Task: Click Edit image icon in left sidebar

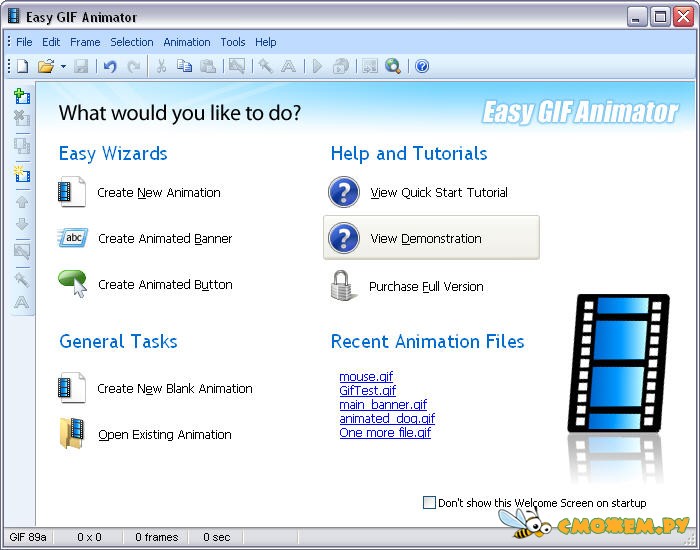Action: [x=22, y=251]
